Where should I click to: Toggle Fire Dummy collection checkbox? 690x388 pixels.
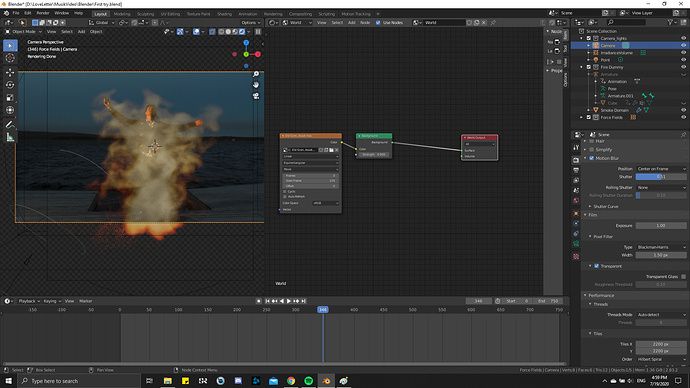click(588, 67)
